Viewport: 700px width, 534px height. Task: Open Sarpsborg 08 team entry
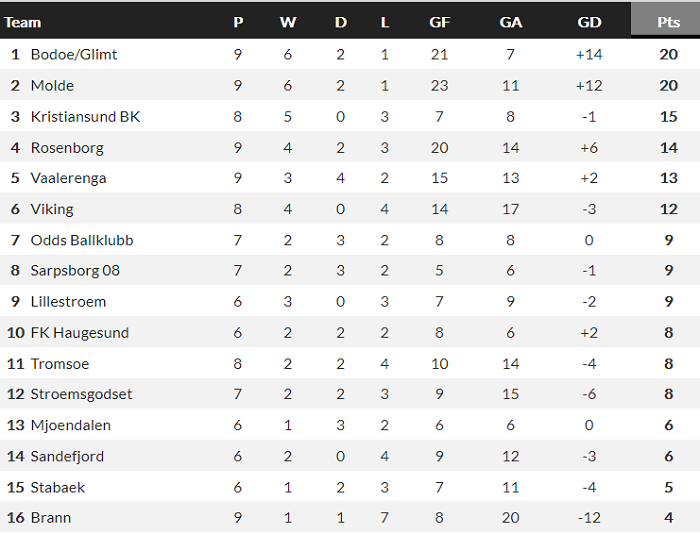(75, 270)
